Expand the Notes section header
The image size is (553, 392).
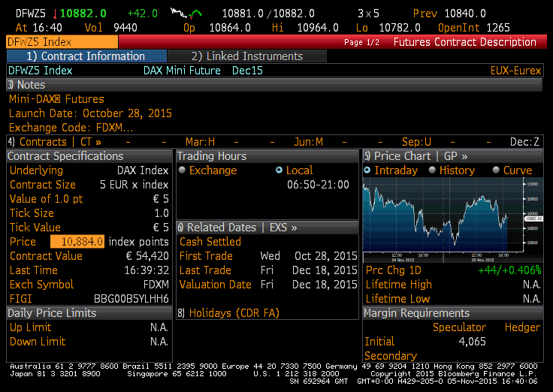pyautogui.click(x=27, y=85)
